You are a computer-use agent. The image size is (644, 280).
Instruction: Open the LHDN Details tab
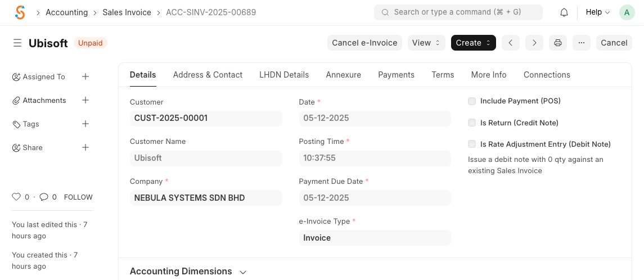(284, 75)
